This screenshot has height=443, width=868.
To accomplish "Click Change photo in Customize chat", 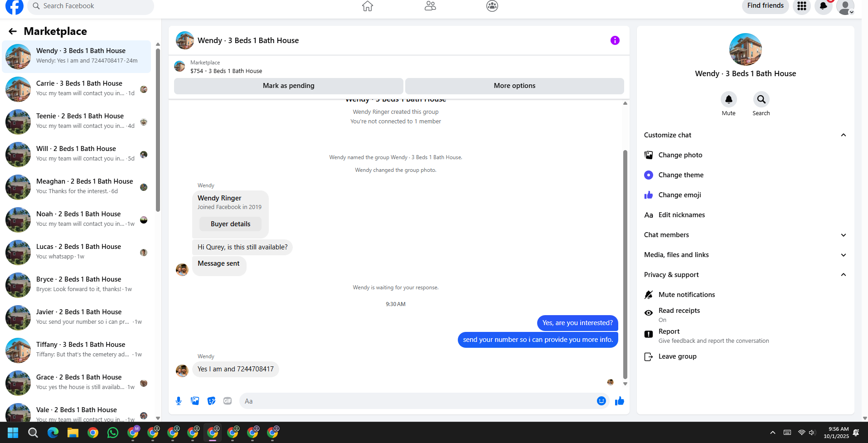I will (x=745, y=155).
